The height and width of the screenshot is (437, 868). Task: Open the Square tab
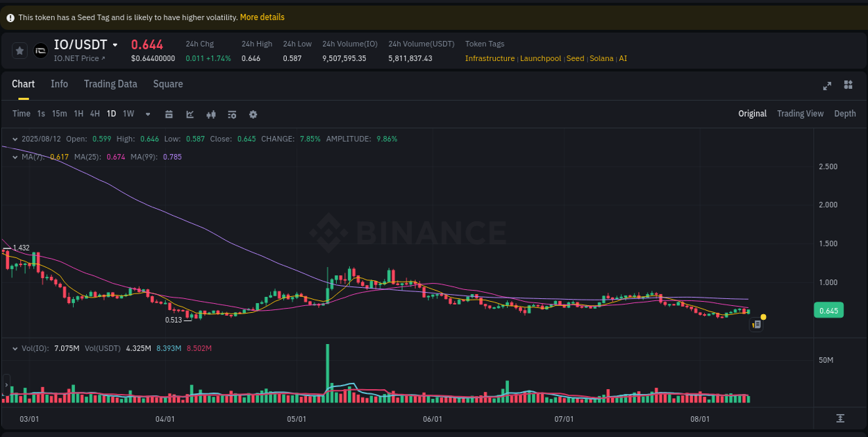coord(167,84)
